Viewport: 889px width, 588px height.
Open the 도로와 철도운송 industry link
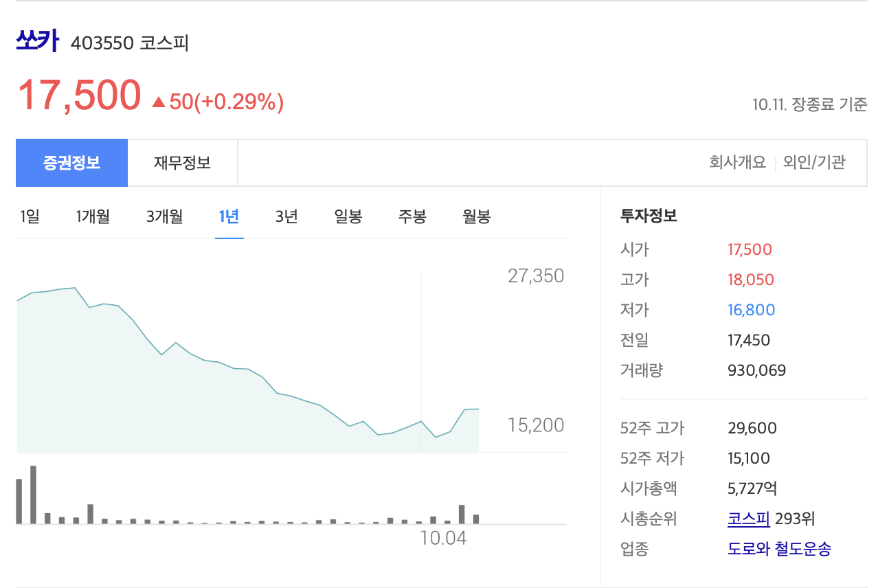[778, 549]
